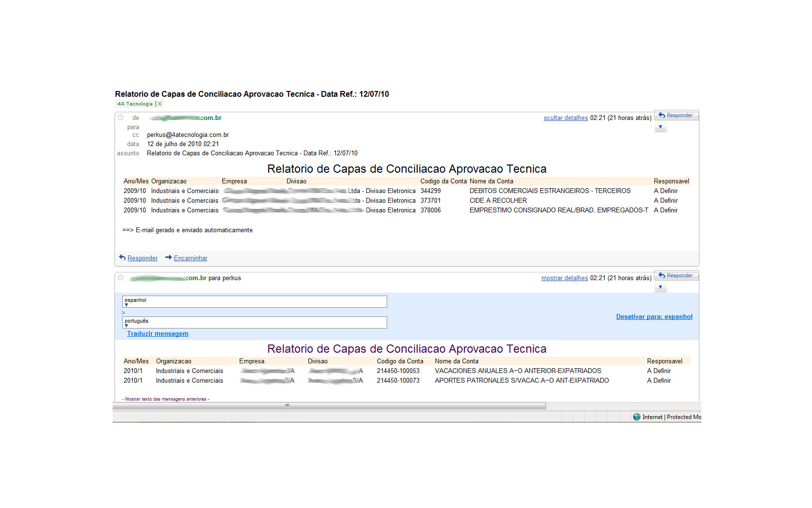812x508 pixels.
Task: Click account code 214450-100073
Action: [398, 381]
